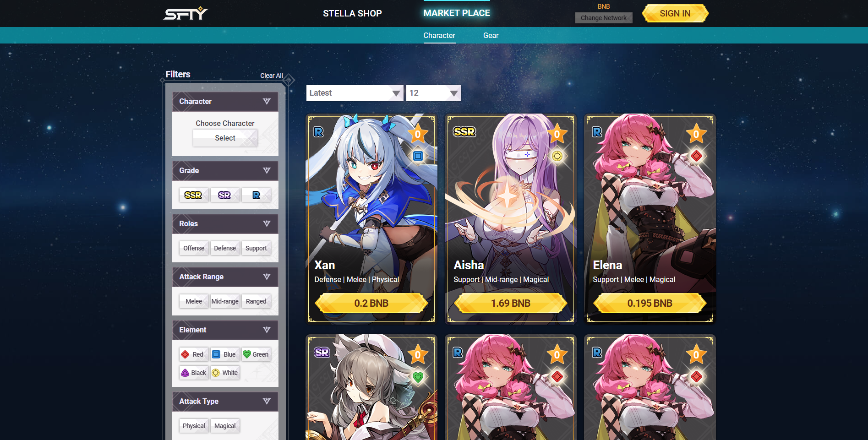The height and width of the screenshot is (440, 868).
Task: Filter by R grade icon
Action: pos(256,195)
